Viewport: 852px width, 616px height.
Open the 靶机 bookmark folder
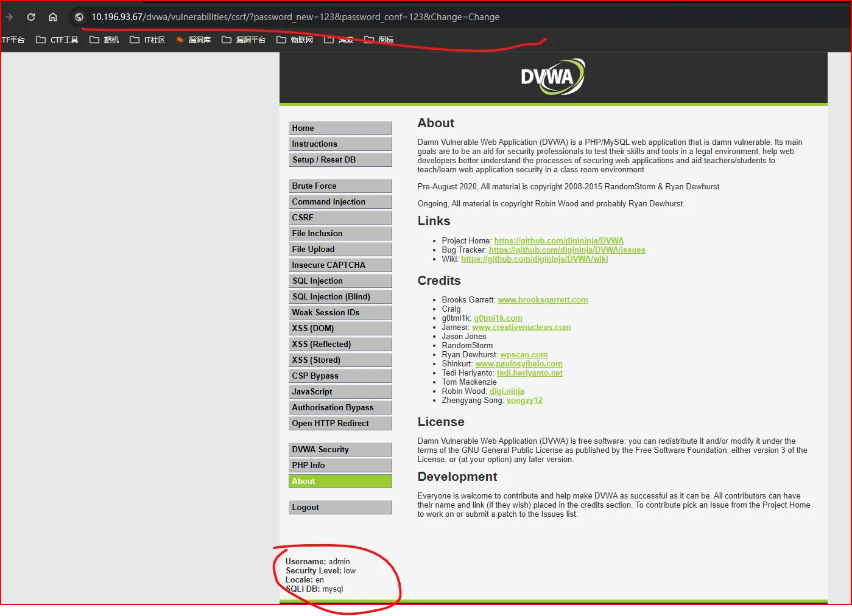[104, 40]
